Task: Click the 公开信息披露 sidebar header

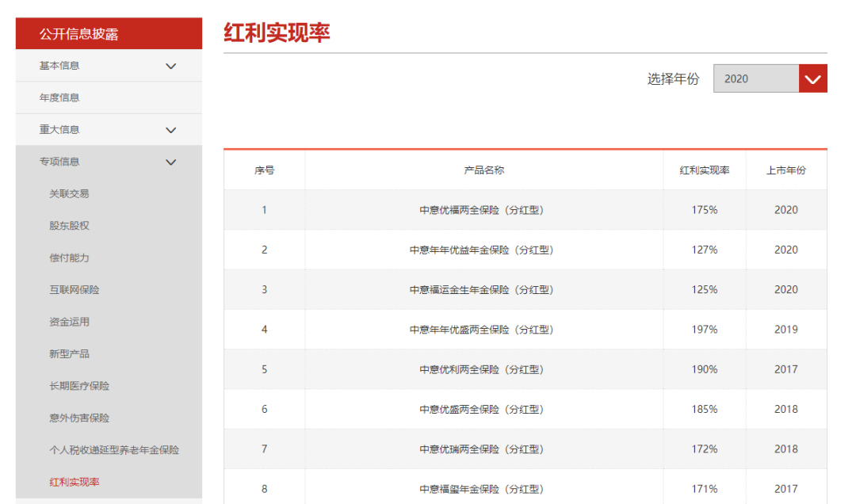Action: [109, 34]
